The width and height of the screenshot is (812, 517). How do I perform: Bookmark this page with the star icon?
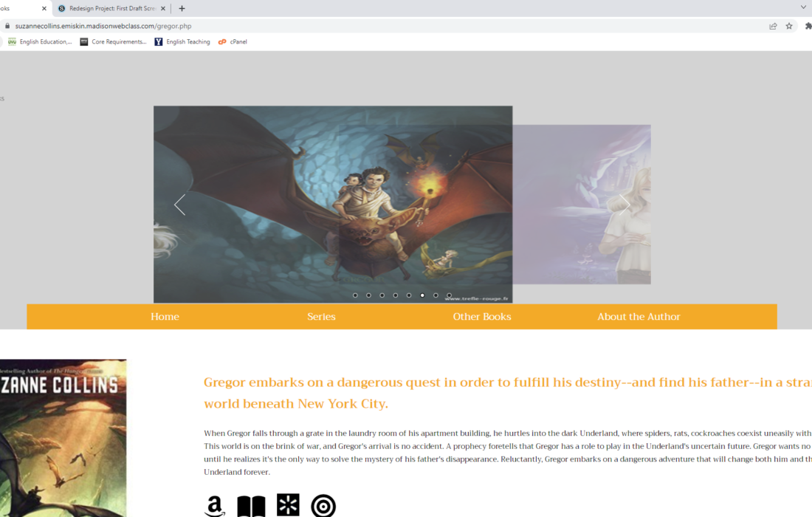point(789,26)
